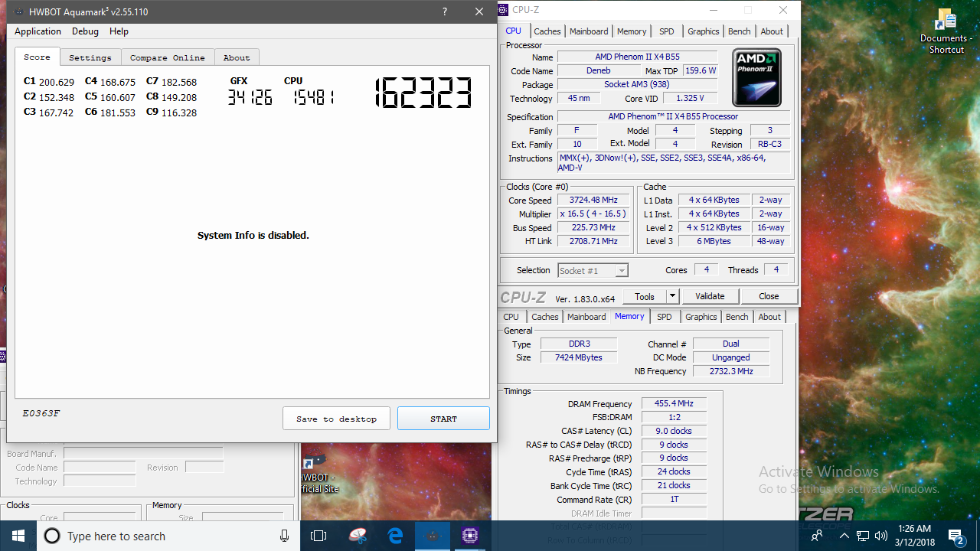Click the Cortana search circle icon
The image size is (980, 551).
tap(52, 536)
